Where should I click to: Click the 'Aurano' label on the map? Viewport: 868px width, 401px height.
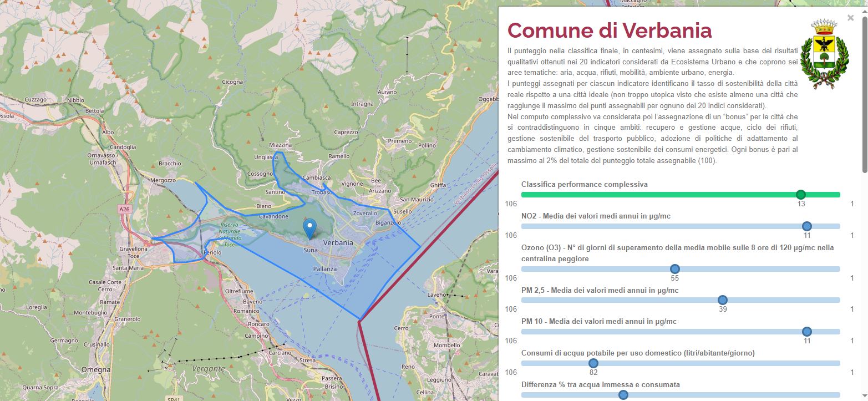[x=387, y=92]
